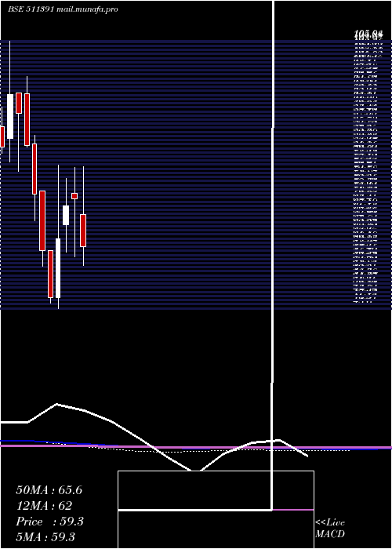392x549 pixels.
Task: Click the 105 top price axis label
Action: point(368,34)
